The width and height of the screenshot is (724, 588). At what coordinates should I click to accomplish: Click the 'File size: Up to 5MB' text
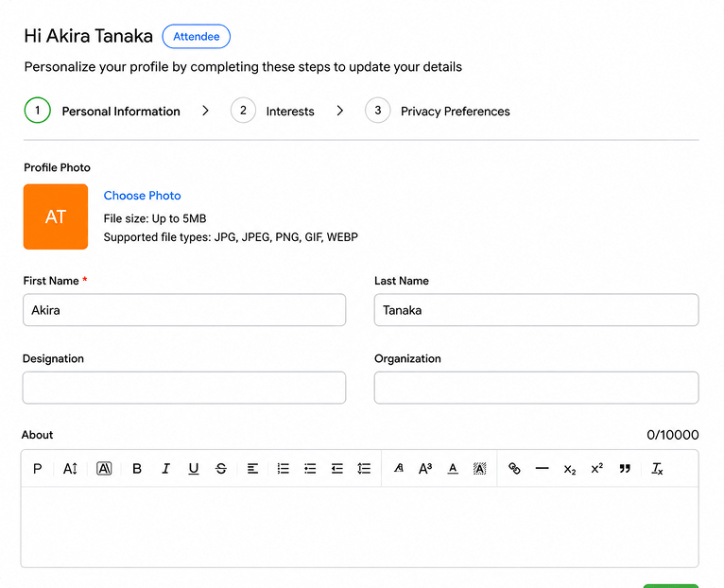pos(155,218)
